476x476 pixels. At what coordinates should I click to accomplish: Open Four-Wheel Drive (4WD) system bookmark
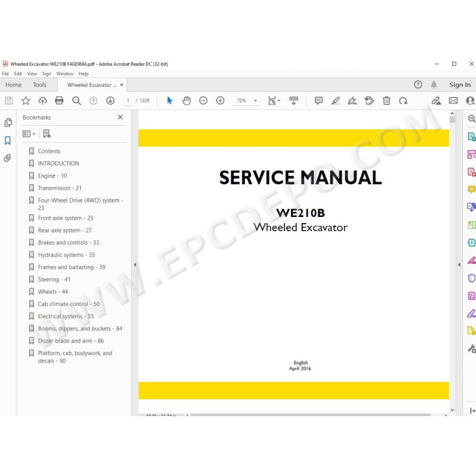[80, 204]
